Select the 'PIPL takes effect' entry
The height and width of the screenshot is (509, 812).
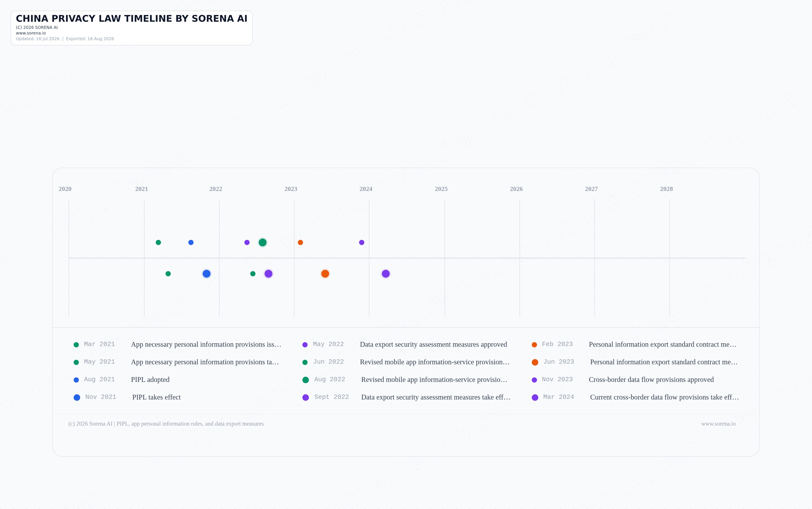click(x=156, y=397)
